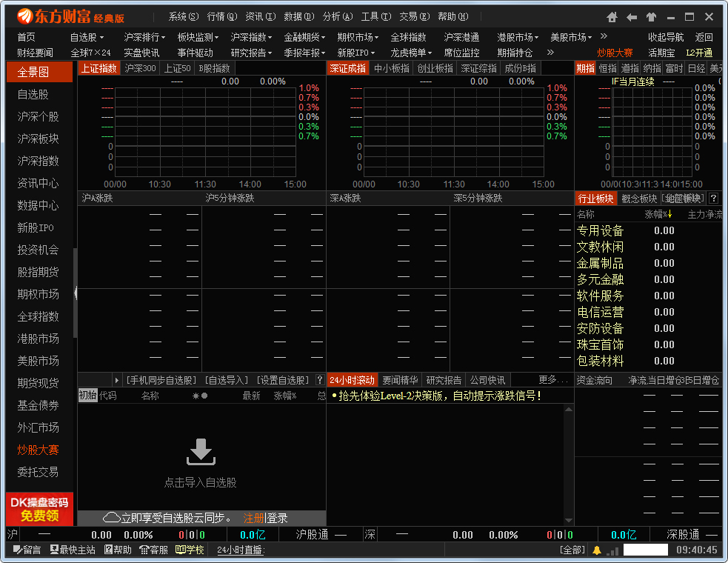Click the white input box in status bar

[x=645, y=550]
